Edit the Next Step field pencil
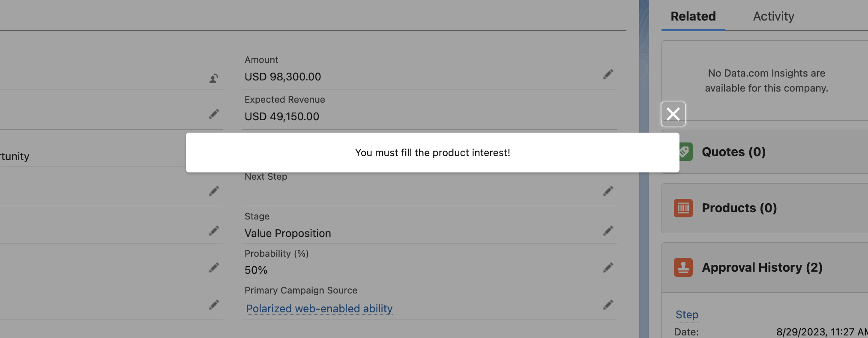Image resolution: width=868 pixels, height=338 pixels. point(608,191)
